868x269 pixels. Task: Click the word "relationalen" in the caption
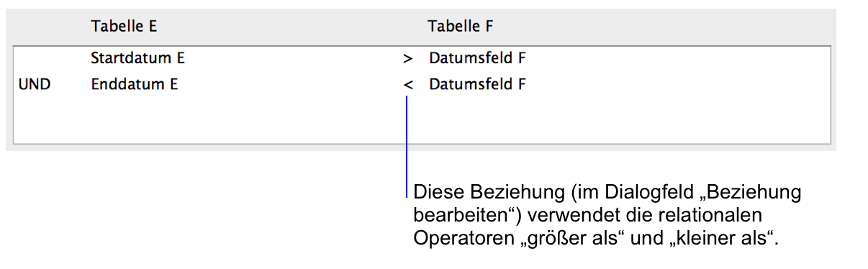721,216
